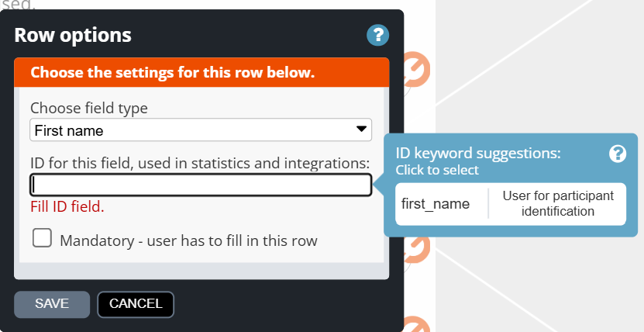Click the Choose field type label
This screenshot has width=644, height=332.
(x=89, y=108)
